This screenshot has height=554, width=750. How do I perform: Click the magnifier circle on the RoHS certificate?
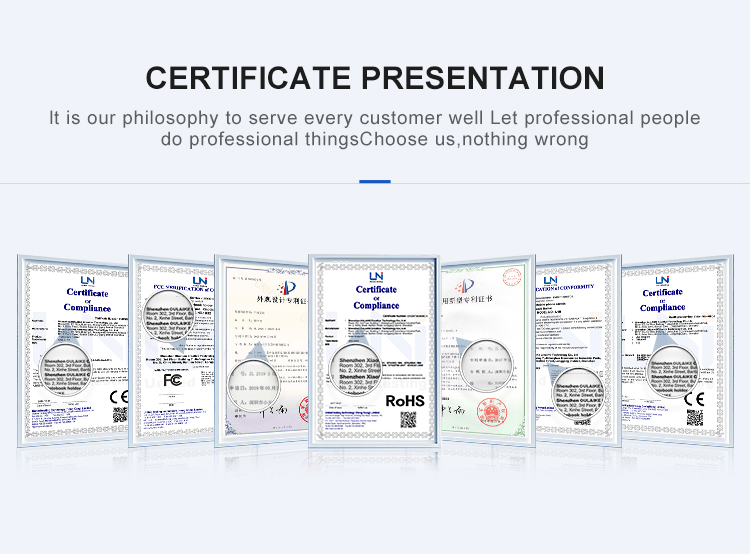point(355,371)
